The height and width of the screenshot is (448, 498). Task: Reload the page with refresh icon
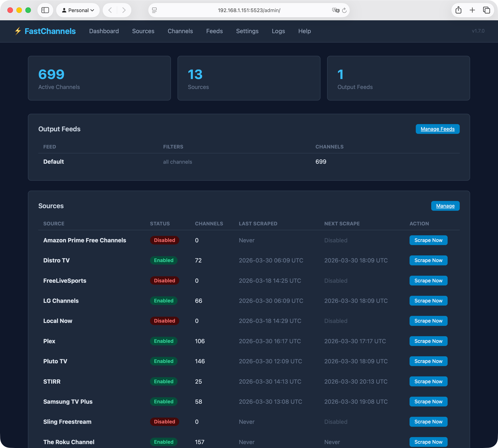(x=344, y=10)
